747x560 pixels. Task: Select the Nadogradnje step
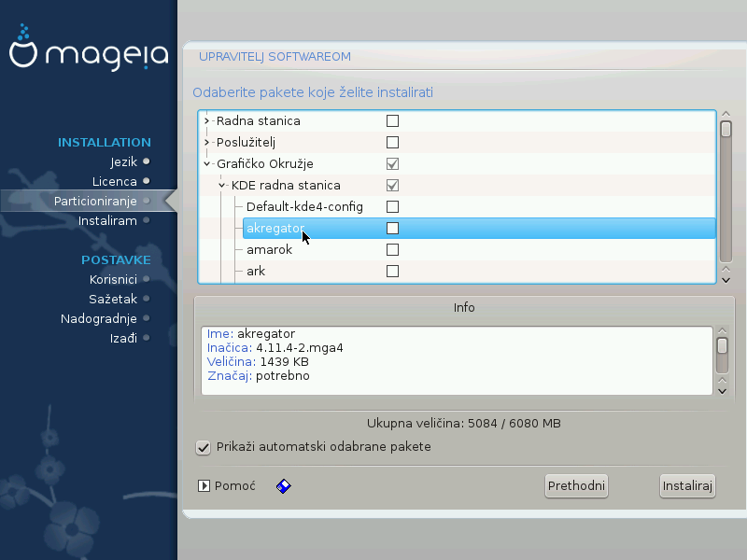(x=99, y=318)
